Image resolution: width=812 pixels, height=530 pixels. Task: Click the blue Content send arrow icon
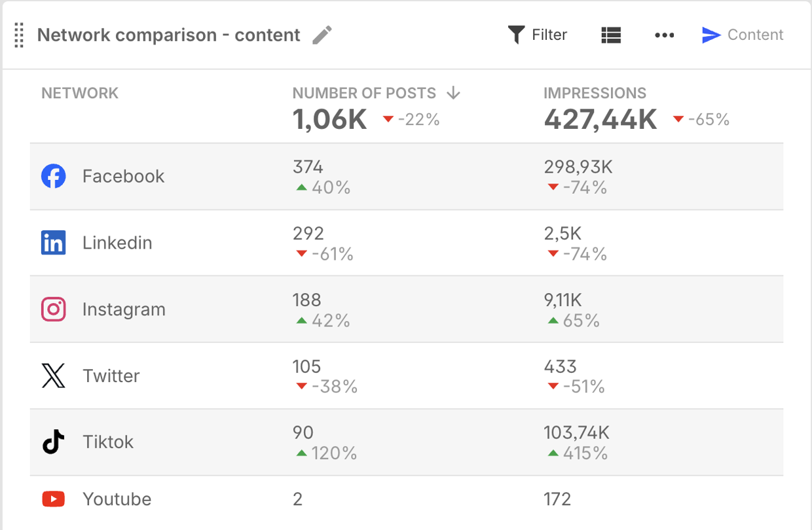712,35
